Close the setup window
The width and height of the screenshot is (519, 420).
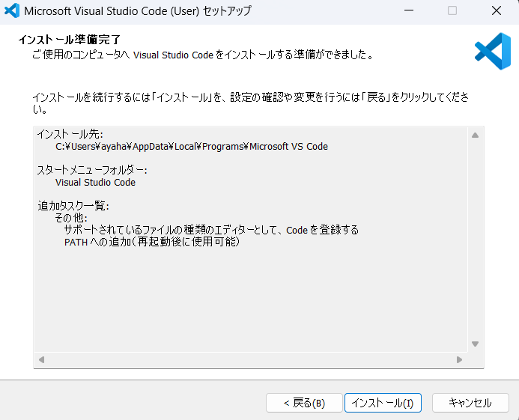click(497, 10)
